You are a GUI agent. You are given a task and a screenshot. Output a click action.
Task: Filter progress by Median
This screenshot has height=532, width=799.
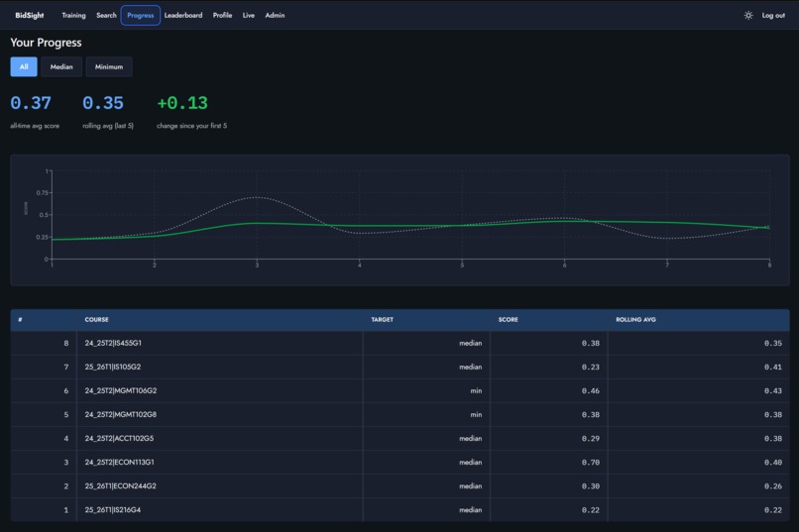(61, 66)
